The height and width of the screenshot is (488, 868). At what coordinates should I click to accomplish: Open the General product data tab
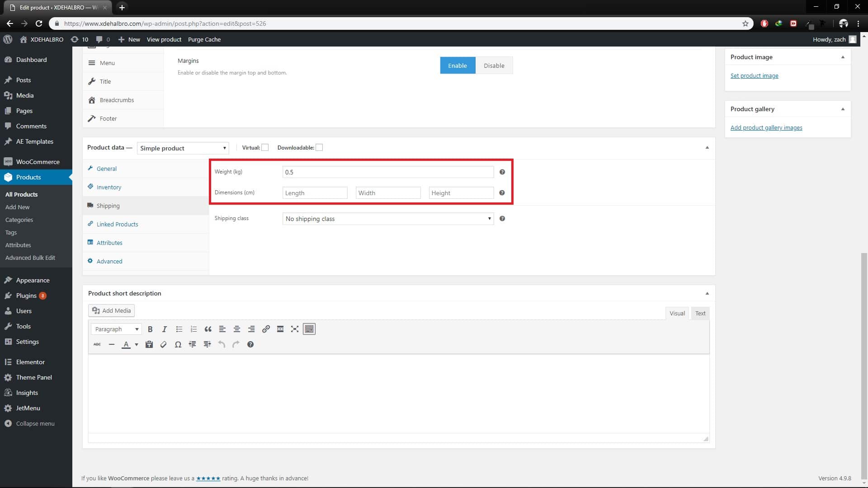146,169
